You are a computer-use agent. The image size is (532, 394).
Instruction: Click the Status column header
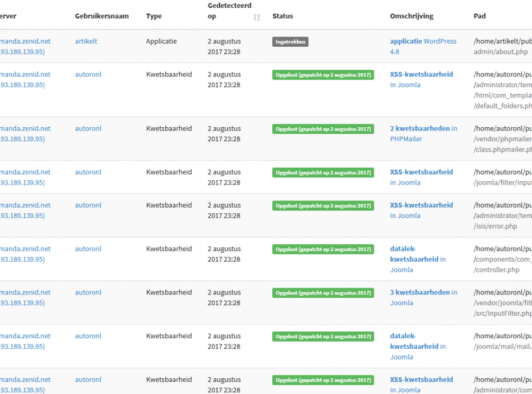pos(283,16)
